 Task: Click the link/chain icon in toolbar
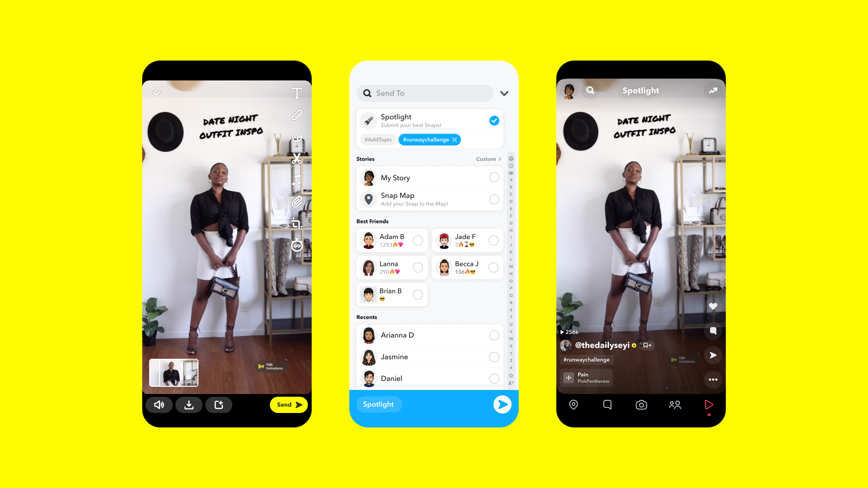[x=297, y=203]
